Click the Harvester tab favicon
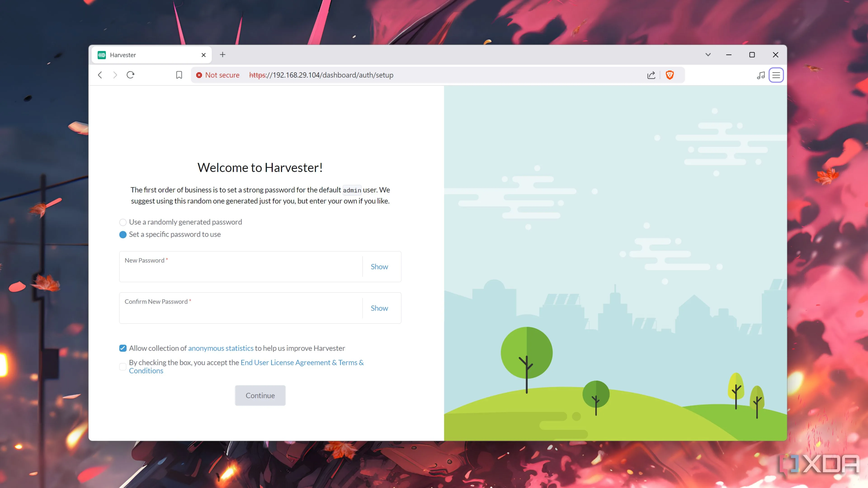Image resolution: width=868 pixels, height=488 pixels. tap(102, 55)
